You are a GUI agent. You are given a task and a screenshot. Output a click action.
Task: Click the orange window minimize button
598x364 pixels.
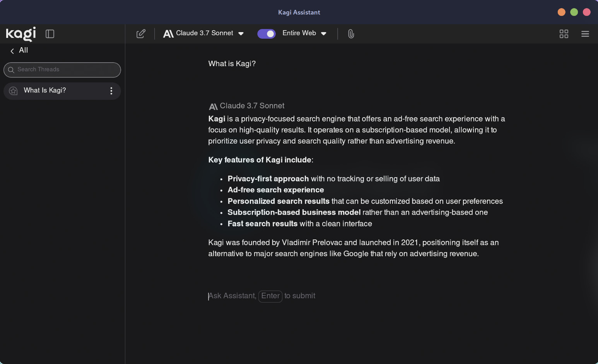561,12
